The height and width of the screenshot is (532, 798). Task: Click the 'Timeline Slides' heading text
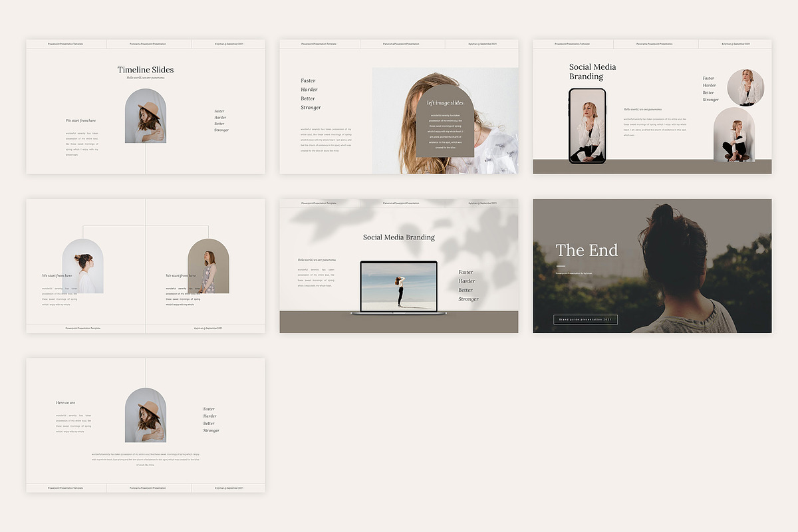(x=146, y=70)
